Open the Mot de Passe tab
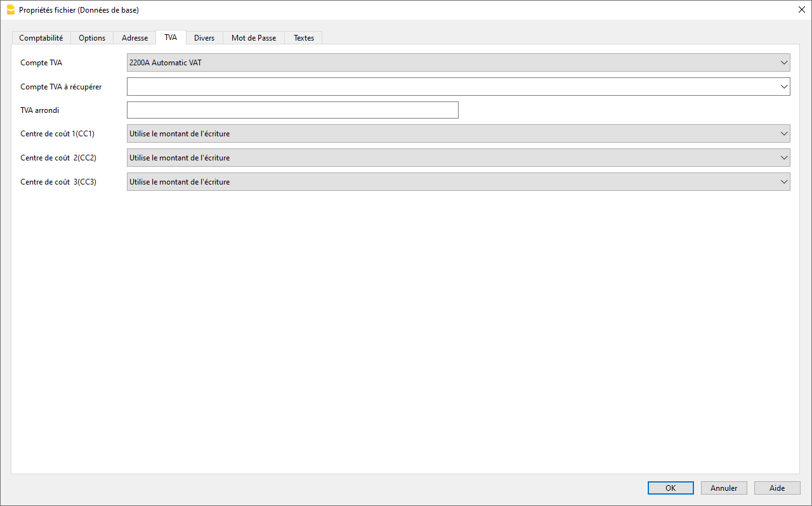The image size is (812, 506). (254, 38)
